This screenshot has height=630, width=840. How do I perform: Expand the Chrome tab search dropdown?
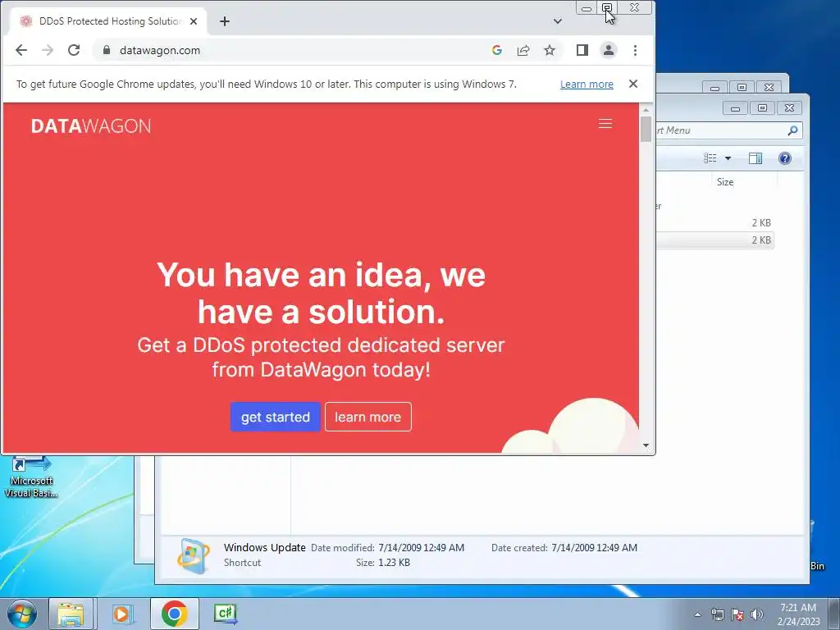558,21
